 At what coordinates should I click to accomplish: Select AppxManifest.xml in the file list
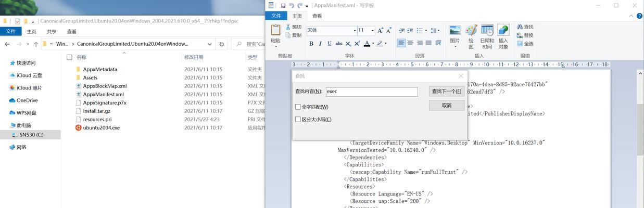click(x=103, y=94)
